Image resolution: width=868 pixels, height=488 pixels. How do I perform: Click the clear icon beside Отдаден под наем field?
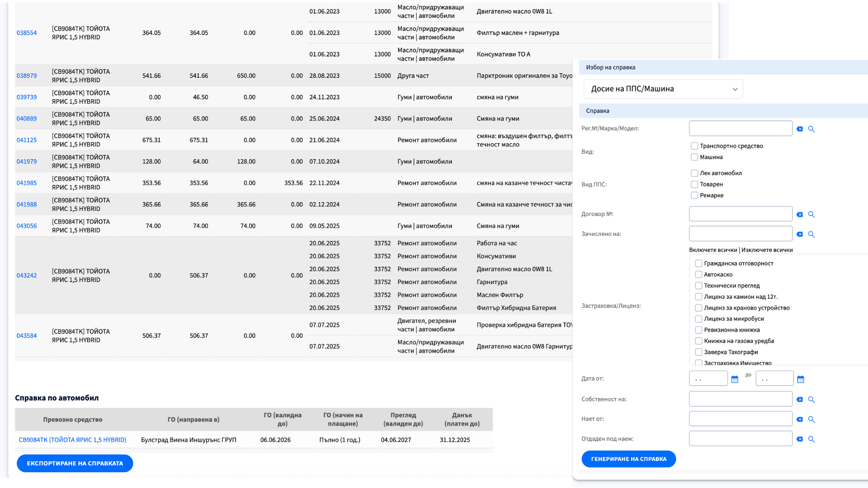(800, 439)
